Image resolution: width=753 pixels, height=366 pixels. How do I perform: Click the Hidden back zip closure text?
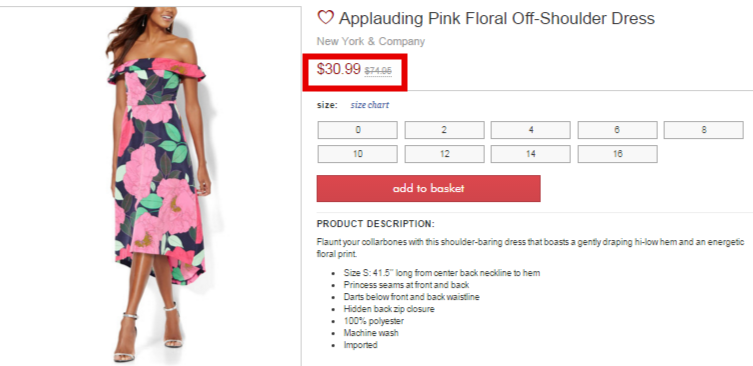[x=389, y=309]
